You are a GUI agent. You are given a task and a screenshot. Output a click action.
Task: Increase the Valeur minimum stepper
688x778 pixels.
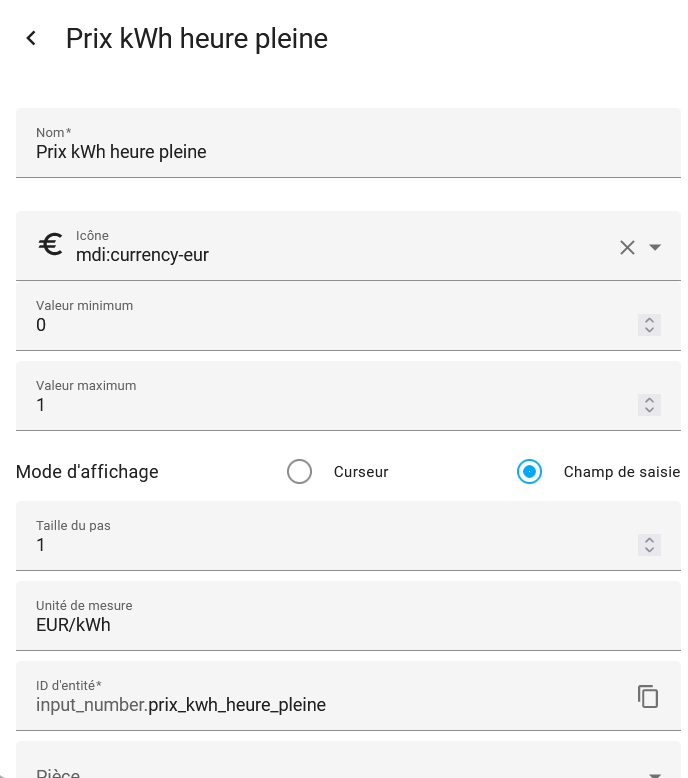649,320
